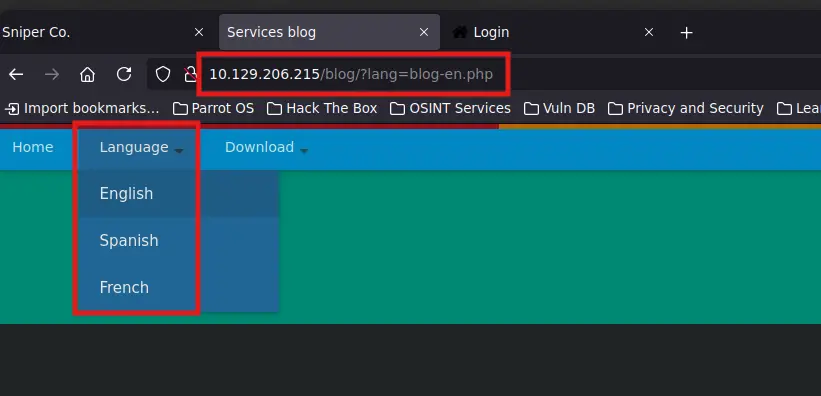Click the Home link in site navbar
The height and width of the screenshot is (396, 821).
pos(33,148)
